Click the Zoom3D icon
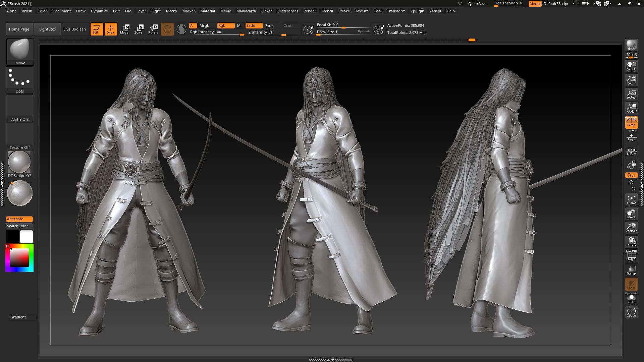644x362 pixels. point(631,228)
